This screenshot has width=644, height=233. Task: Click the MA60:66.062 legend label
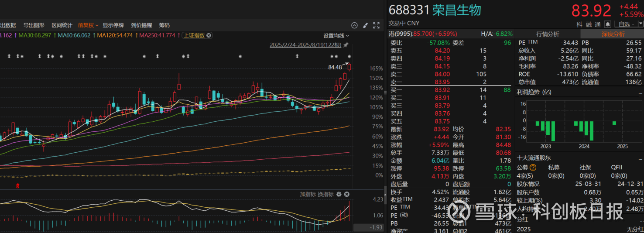(x=74, y=35)
